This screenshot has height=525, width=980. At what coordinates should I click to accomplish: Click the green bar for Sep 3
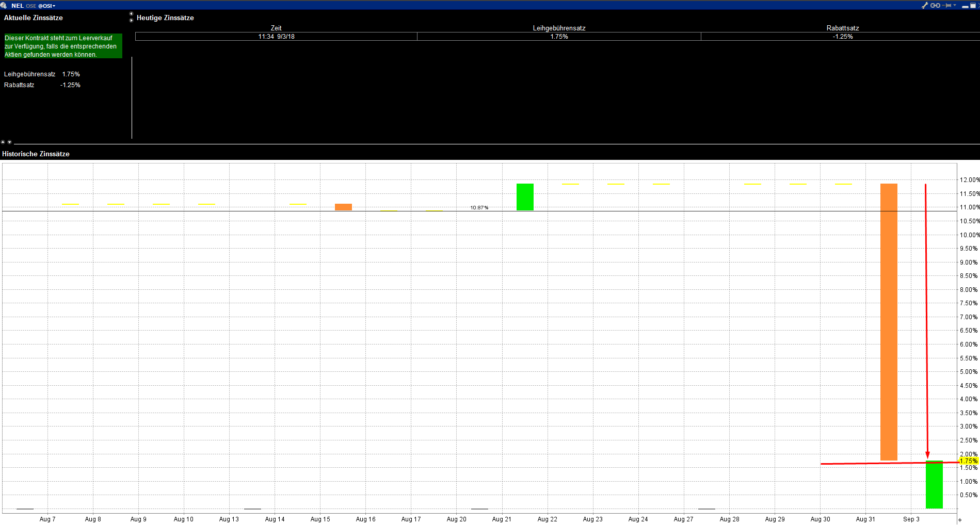pyautogui.click(x=934, y=485)
